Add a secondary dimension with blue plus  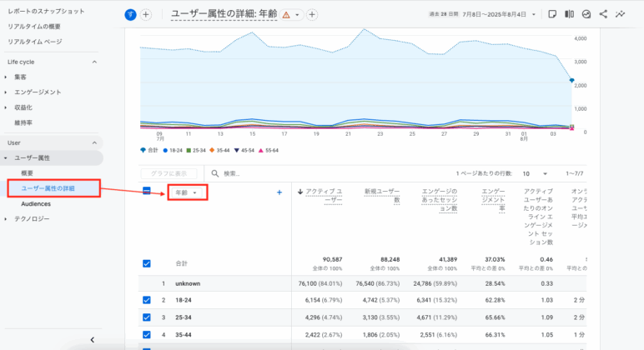click(x=279, y=192)
